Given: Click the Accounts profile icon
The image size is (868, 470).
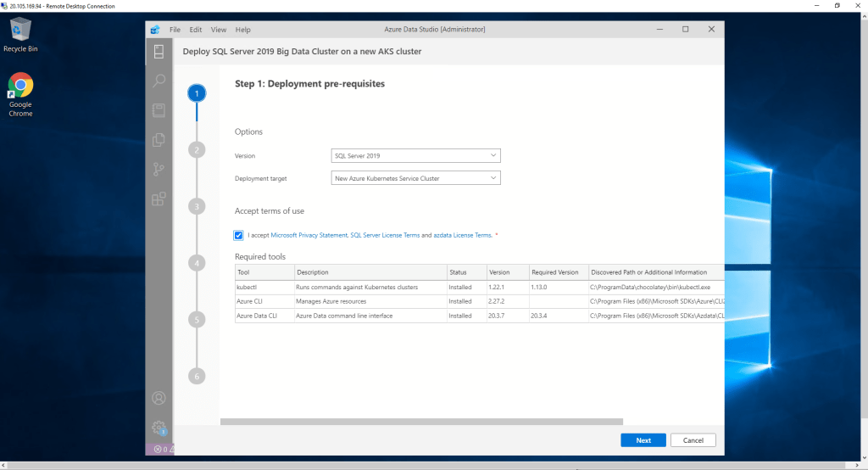Looking at the screenshot, I should (x=159, y=397).
